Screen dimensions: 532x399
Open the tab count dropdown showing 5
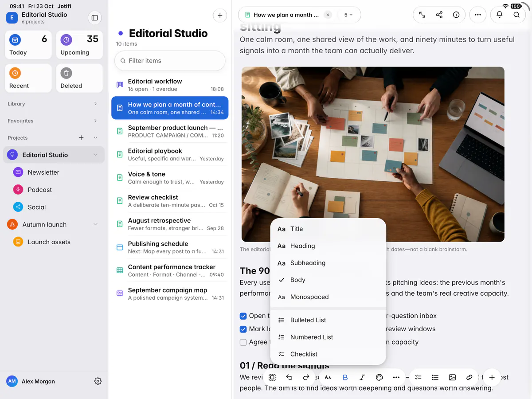point(348,15)
